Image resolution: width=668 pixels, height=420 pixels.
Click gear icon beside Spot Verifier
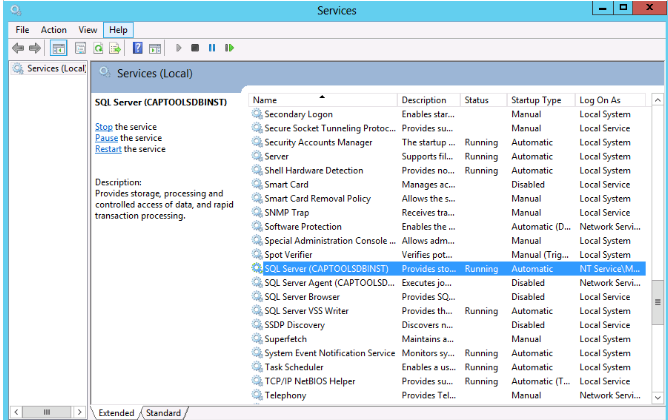[x=257, y=254]
